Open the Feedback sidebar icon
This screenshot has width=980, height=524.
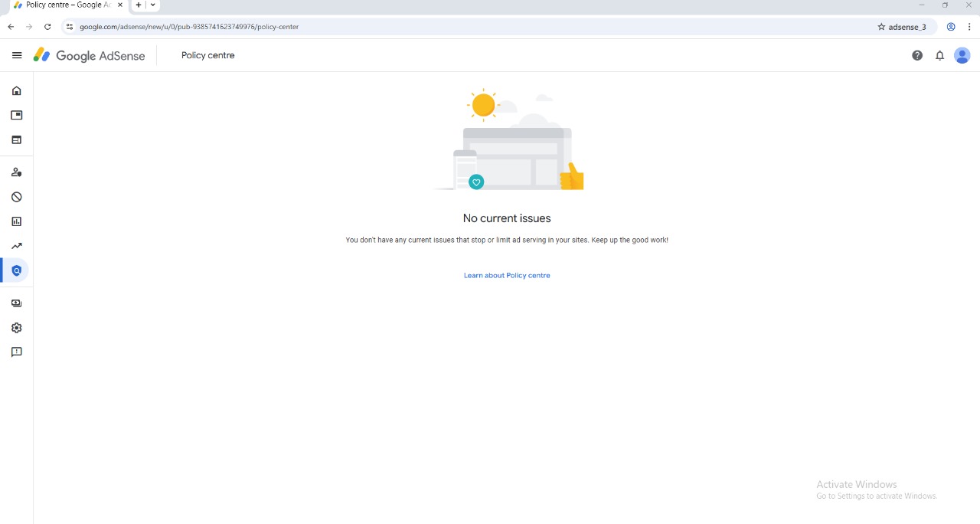17,352
